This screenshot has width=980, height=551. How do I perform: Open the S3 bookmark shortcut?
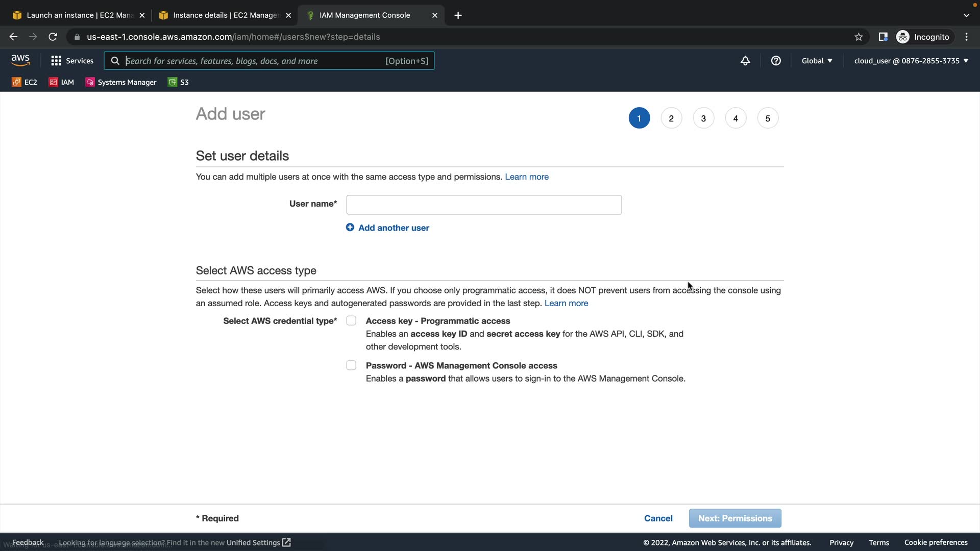click(178, 82)
